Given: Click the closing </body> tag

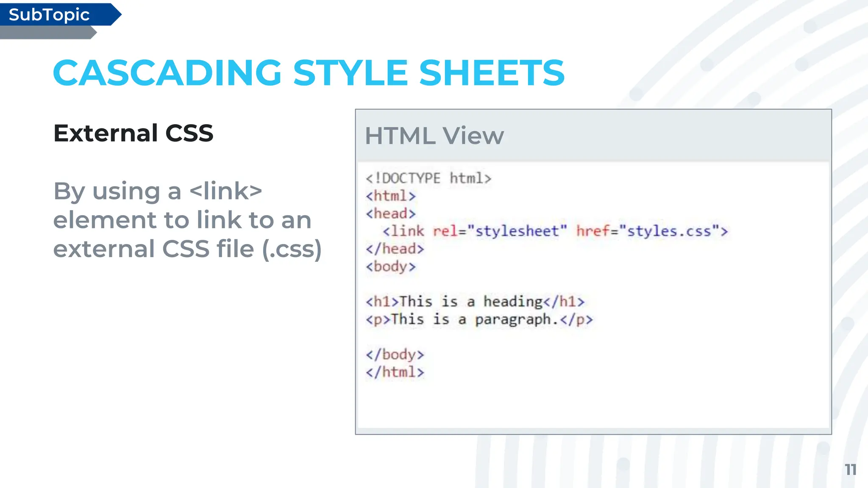Looking at the screenshot, I should tap(395, 355).
